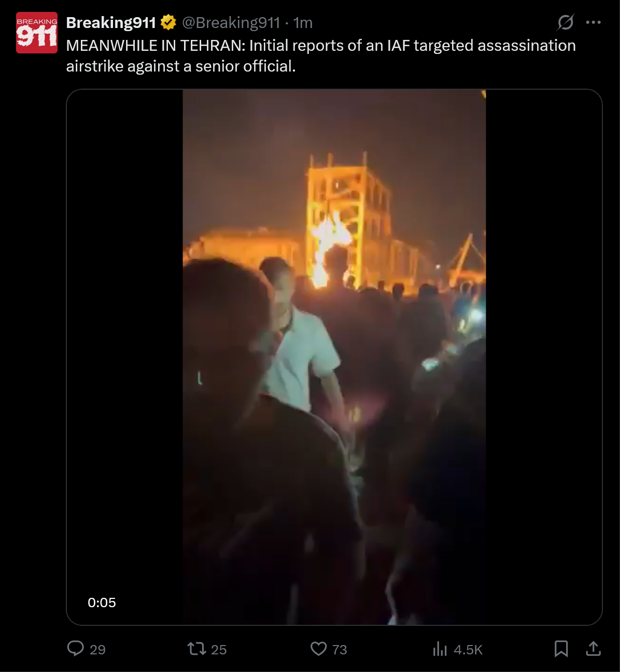Open the repost arrows menu
The height and width of the screenshot is (672, 620).
(x=196, y=649)
